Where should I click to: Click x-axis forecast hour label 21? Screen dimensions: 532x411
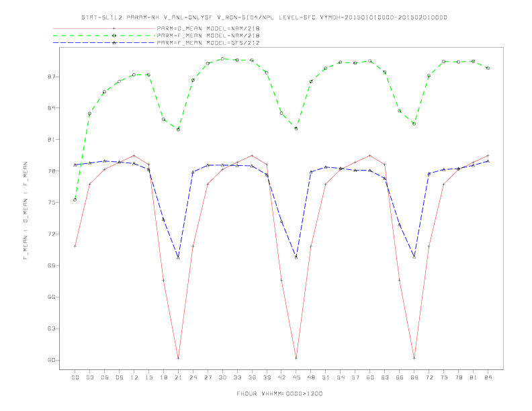178,377
